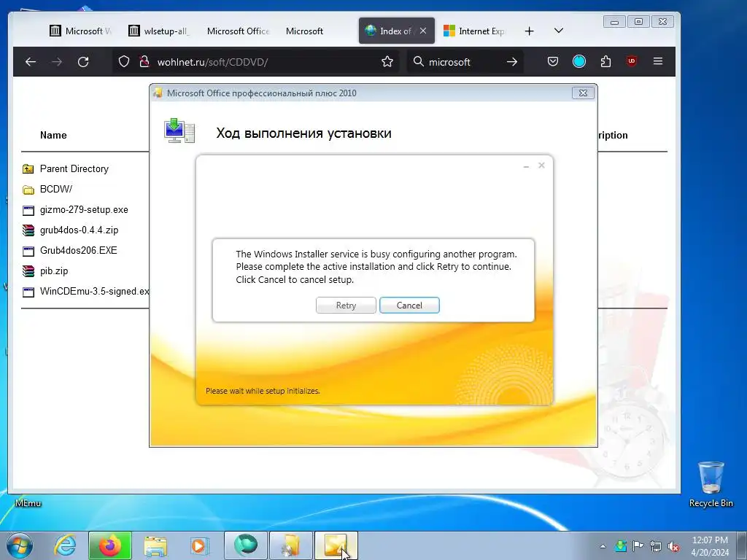Switch to Firefox on the taskbar
747x560 pixels.
coord(110,545)
